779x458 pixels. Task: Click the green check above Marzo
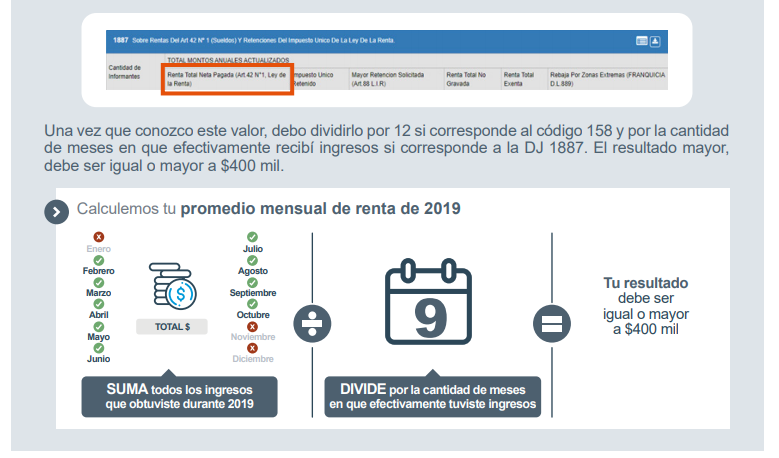[x=99, y=282]
